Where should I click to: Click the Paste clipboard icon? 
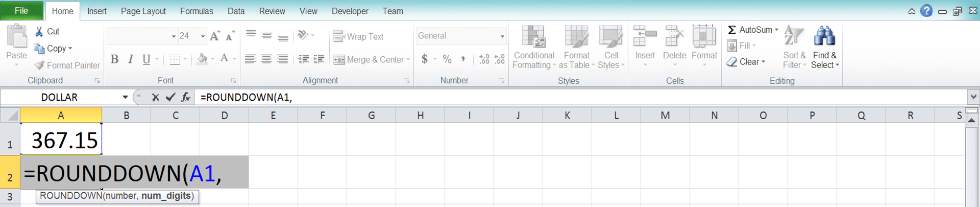[16, 37]
